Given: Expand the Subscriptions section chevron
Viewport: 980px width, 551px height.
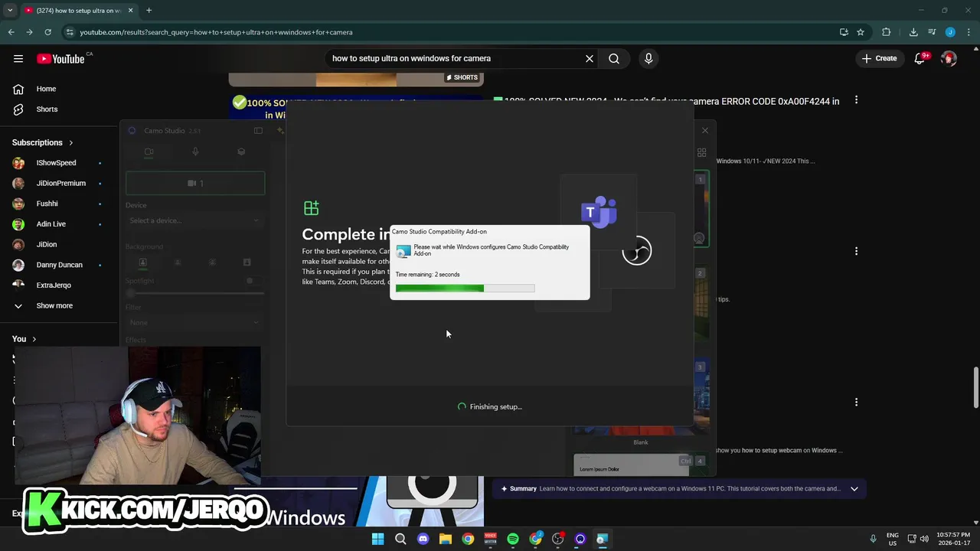Looking at the screenshot, I should pyautogui.click(x=71, y=142).
